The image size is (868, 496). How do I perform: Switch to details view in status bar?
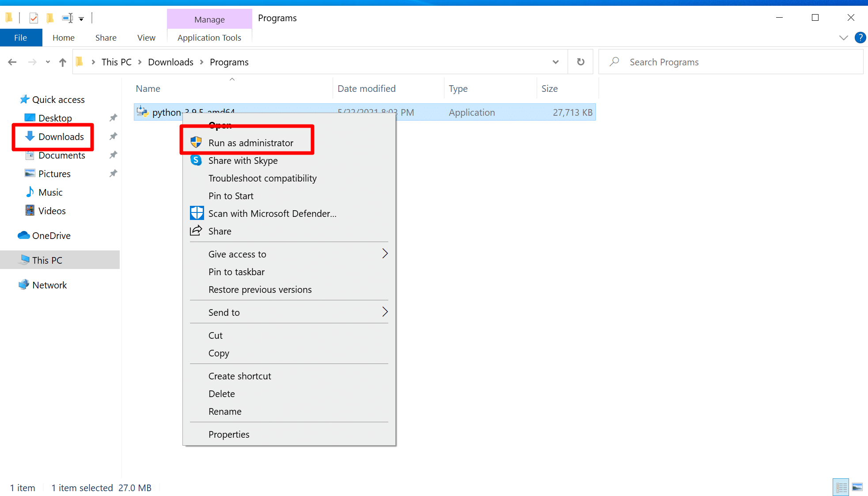841,487
